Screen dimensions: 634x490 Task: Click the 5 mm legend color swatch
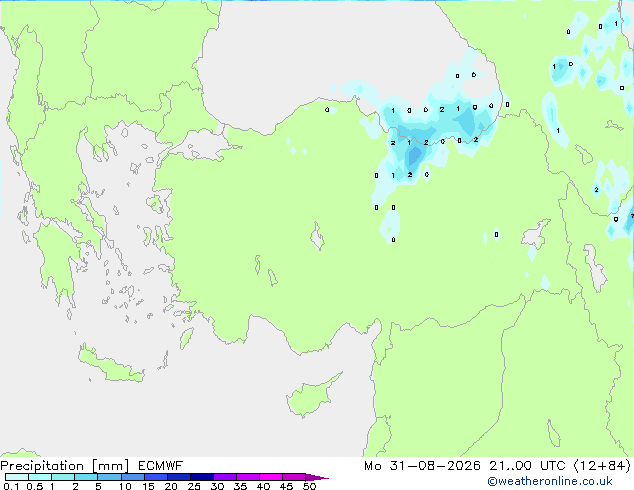109,477
